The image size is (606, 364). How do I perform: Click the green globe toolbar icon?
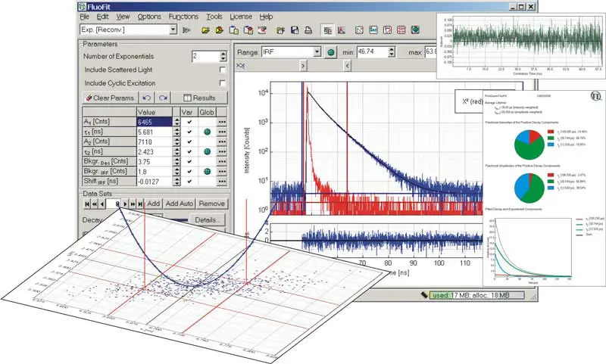(x=415, y=30)
